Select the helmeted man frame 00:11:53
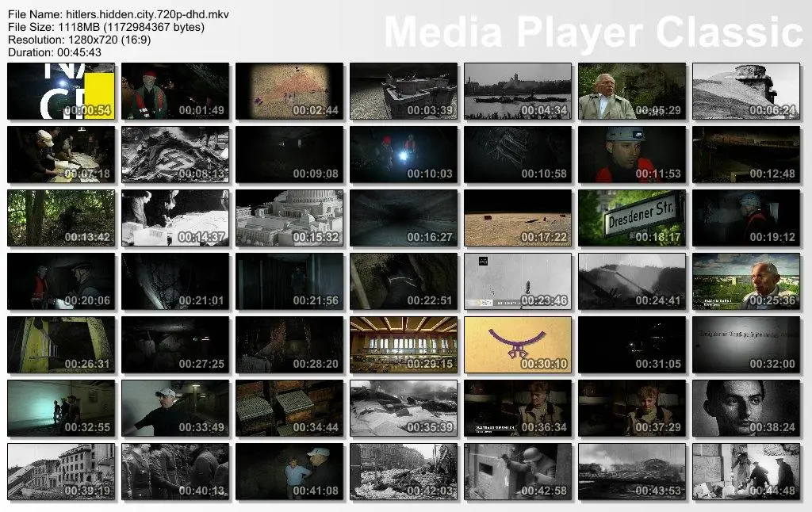 coord(632,155)
